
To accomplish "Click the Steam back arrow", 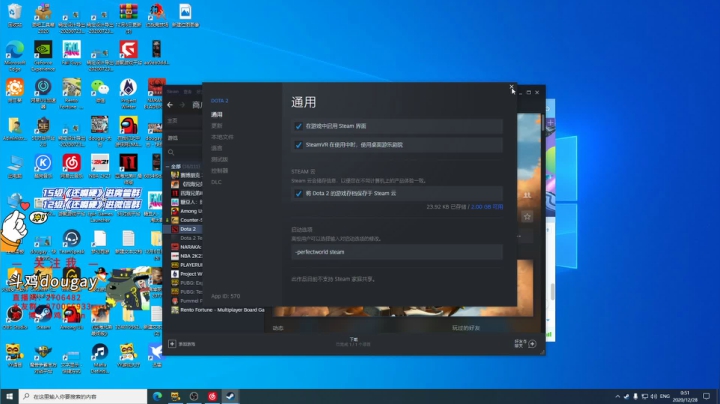I will coord(170,105).
